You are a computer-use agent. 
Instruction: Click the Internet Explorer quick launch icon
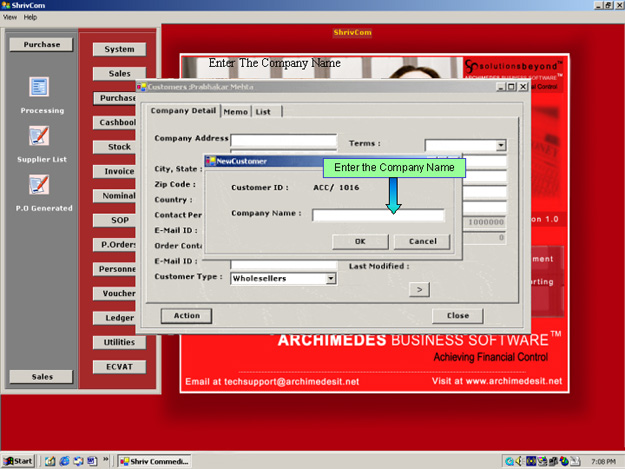coord(63,461)
